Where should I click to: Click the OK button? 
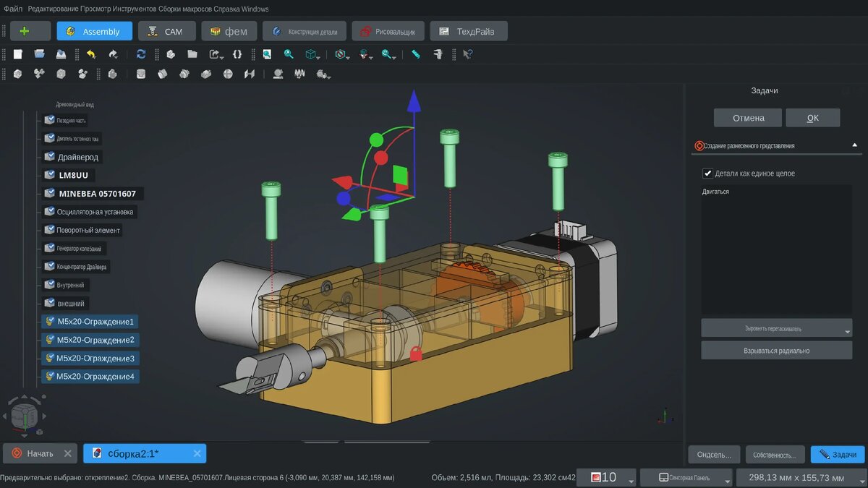pyautogui.click(x=813, y=118)
